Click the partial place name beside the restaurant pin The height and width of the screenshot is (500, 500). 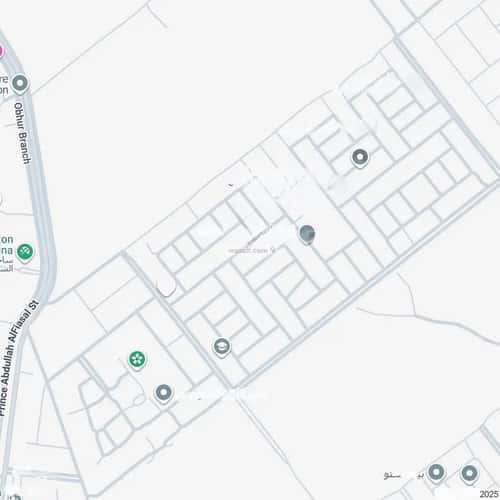(6, 245)
